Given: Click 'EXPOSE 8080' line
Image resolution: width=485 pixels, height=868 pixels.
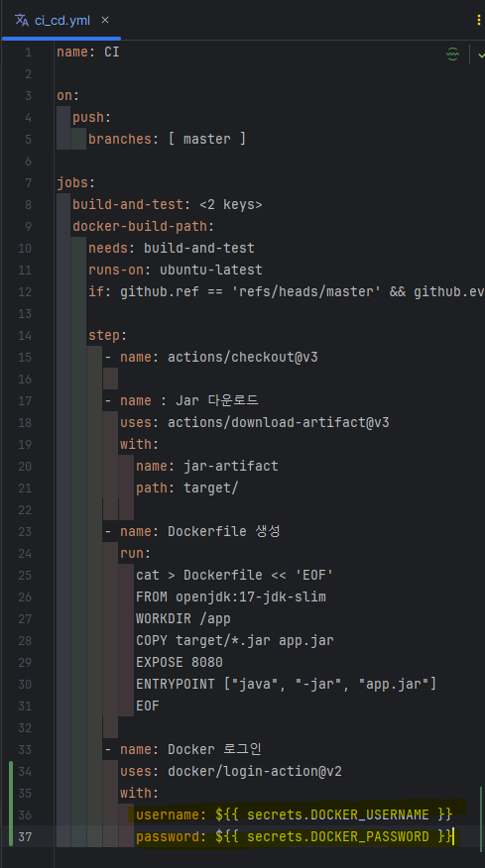Looking at the screenshot, I should 180,662.
